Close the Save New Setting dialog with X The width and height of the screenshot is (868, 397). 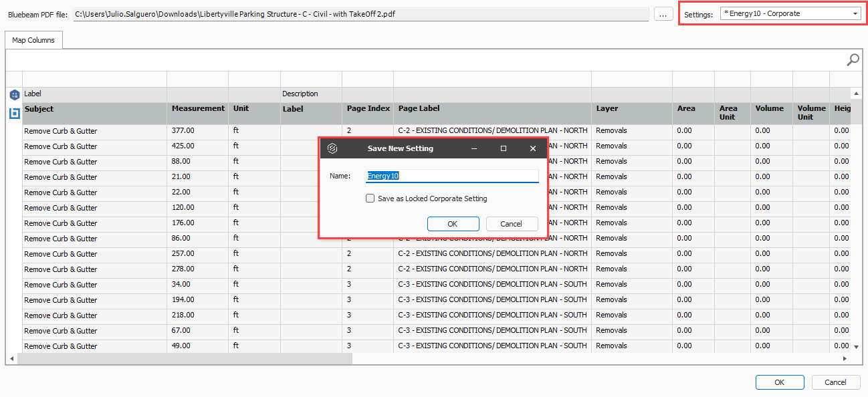tap(533, 148)
